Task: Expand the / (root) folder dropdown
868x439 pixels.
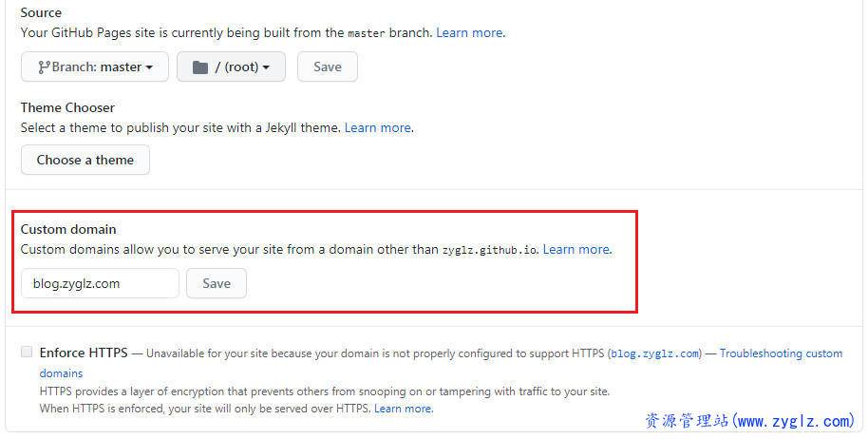Action: point(231,67)
